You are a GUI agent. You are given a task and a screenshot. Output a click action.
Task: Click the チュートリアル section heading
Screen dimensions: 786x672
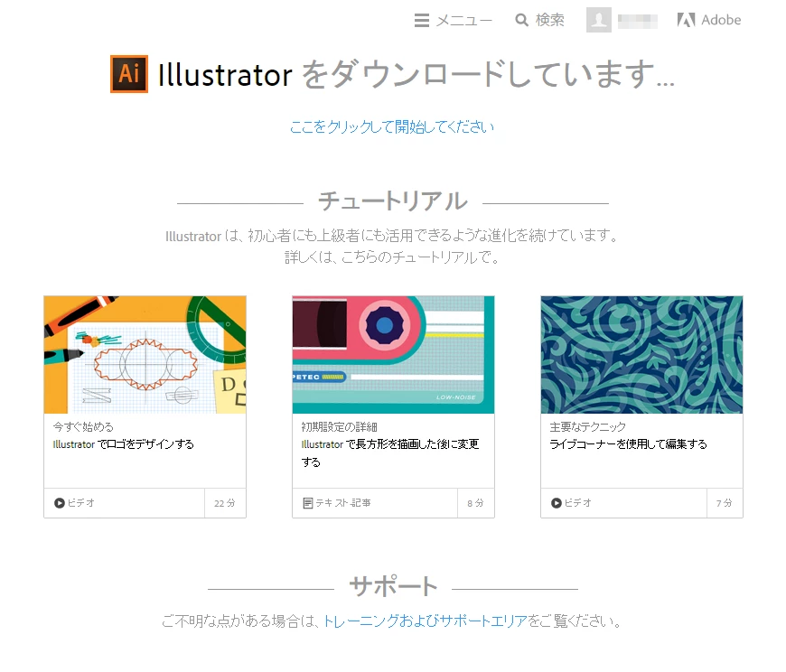pos(393,201)
